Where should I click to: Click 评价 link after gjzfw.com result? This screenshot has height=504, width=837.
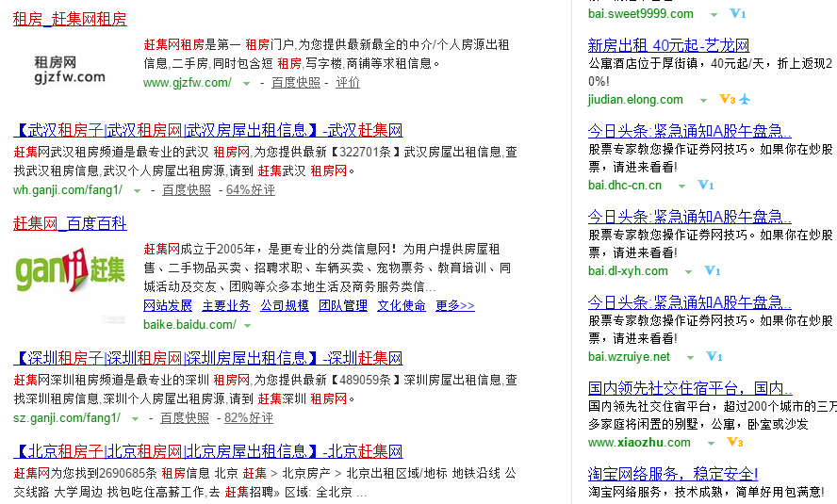pyautogui.click(x=348, y=83)
